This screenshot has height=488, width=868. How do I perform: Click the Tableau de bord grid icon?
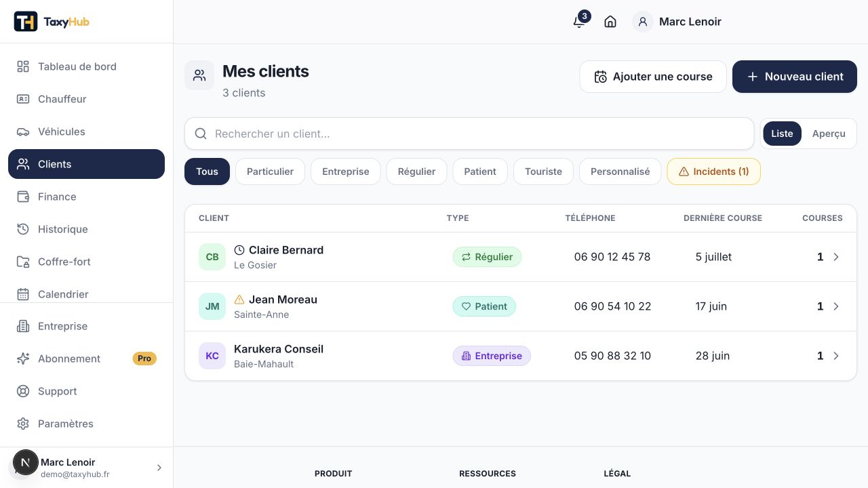[23, 66]
